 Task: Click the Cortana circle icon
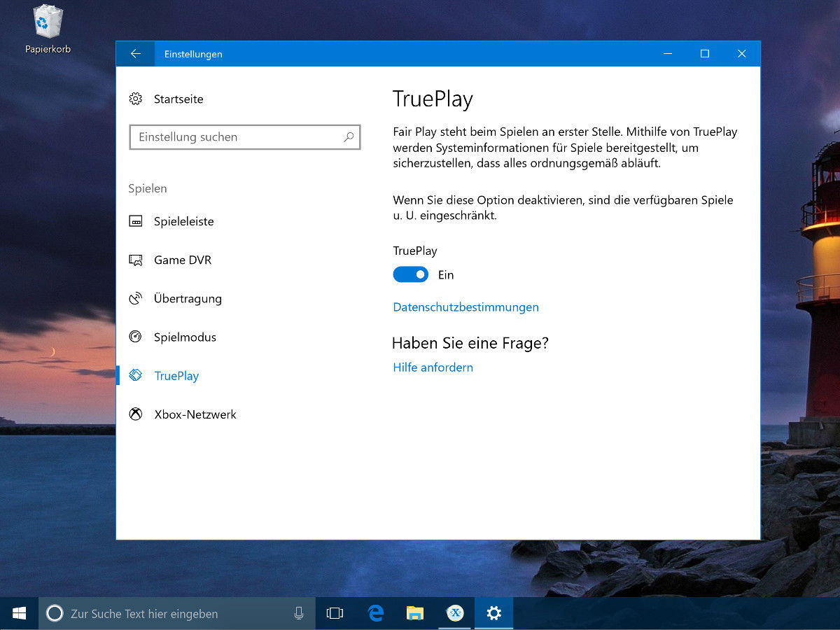click(55, 614)
